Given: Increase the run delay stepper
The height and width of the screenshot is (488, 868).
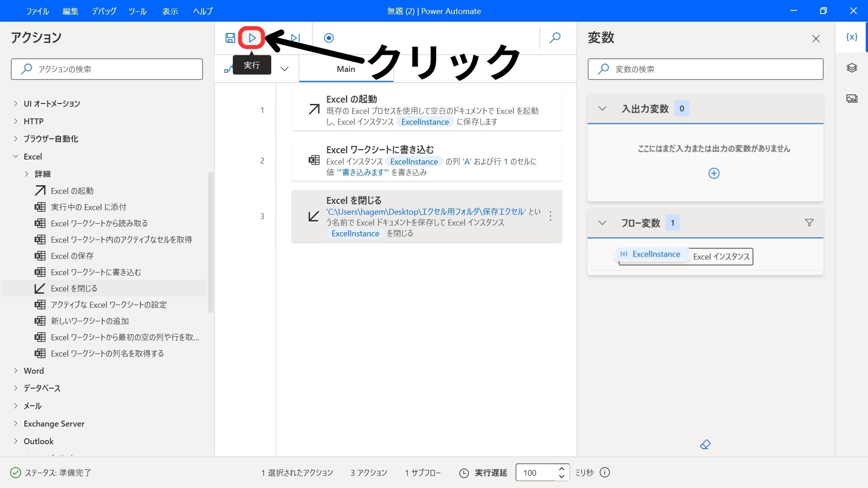Looking at the screenshot, I should point(561,469).
